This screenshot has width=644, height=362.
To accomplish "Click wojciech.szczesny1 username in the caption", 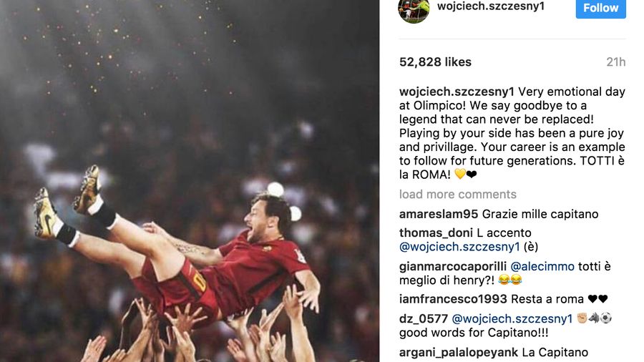I will [457, 92].
